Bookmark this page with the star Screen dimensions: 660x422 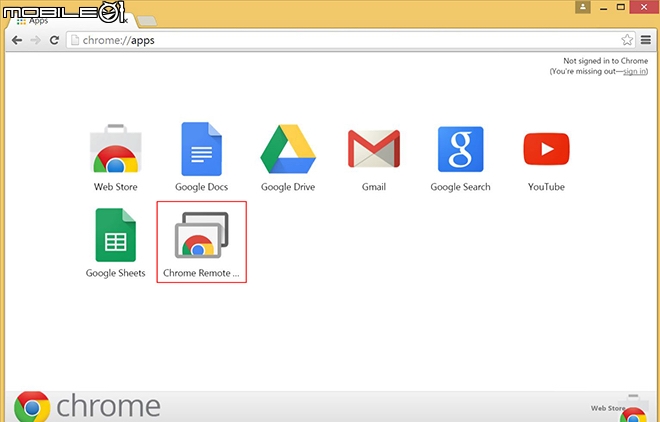pos(627,40)
